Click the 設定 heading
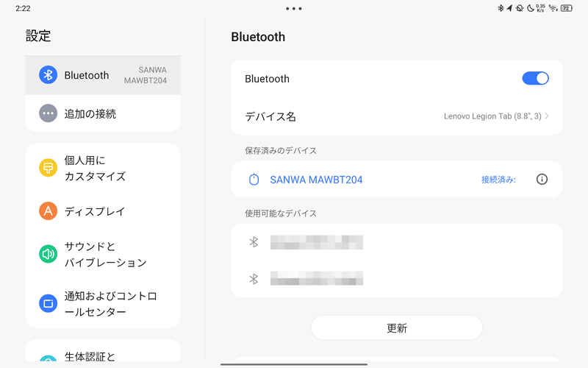The width and height of the screenshot is (588, 368). (38, 36)
